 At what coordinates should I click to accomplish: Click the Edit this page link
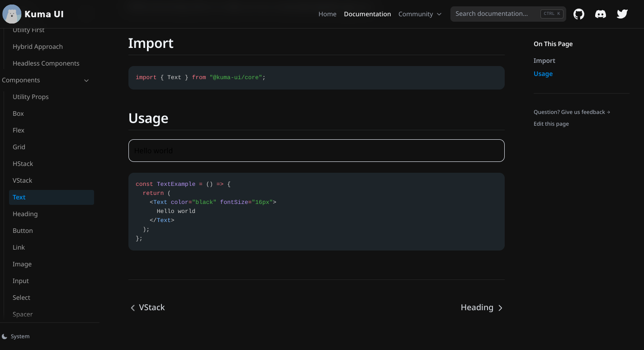coord(551,124)
